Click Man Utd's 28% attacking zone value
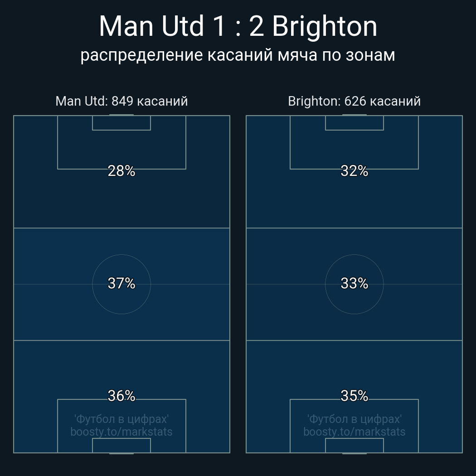The width and height of the screenshot is (476, 476). click(121, 171)
